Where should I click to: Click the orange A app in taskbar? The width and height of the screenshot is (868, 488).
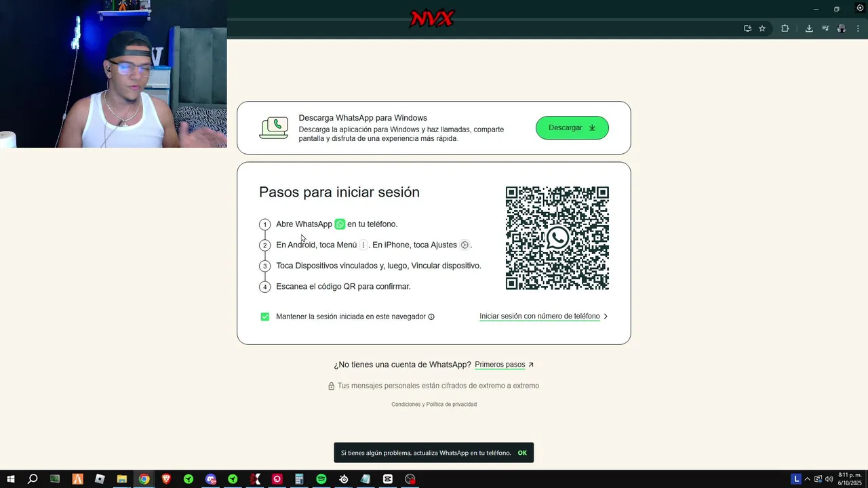(78, 479)
